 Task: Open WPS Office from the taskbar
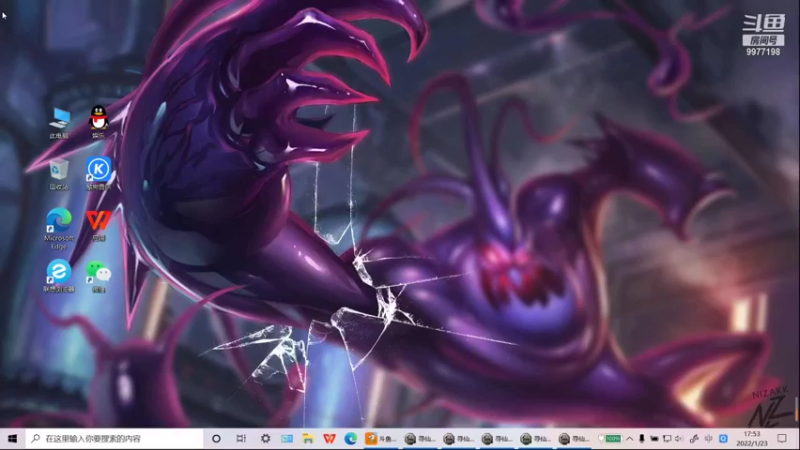tap(330, 439)
